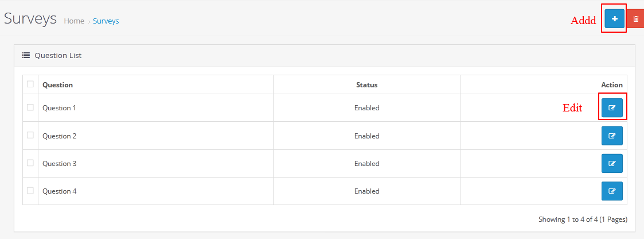Click the Status column header

(367, 85)
